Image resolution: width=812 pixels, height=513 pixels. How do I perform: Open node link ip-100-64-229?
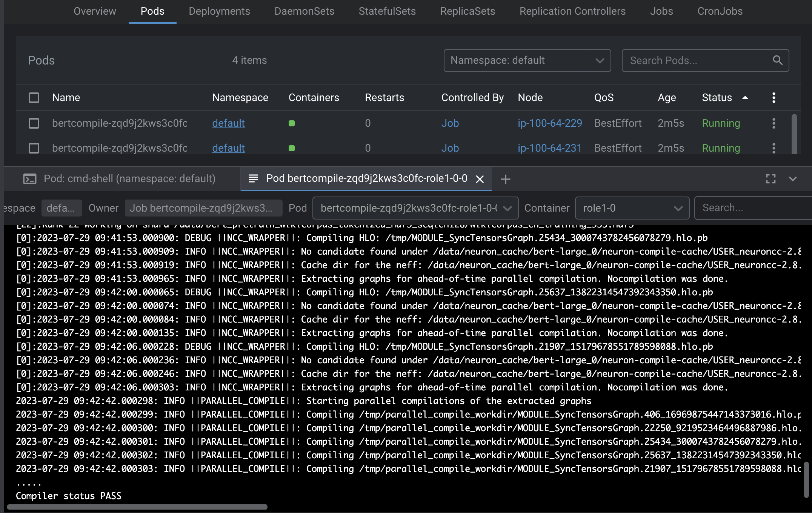click(x=550, y=123)
